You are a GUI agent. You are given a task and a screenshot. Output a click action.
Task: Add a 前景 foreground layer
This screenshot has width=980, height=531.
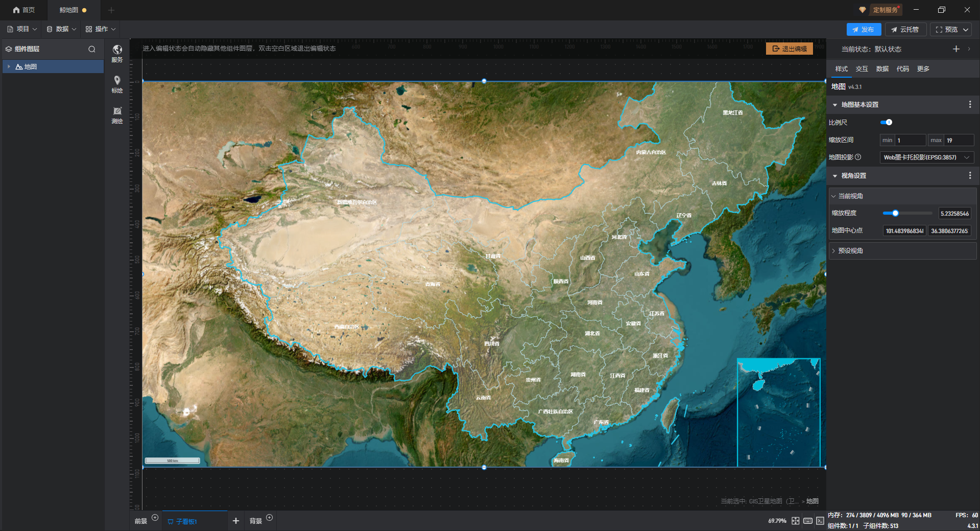click(x=155, y=517)
